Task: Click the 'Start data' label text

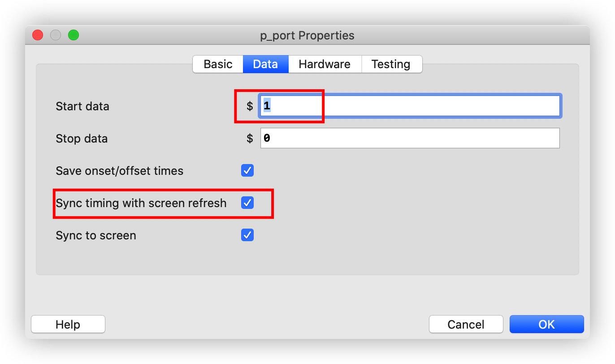Action: 82,106
